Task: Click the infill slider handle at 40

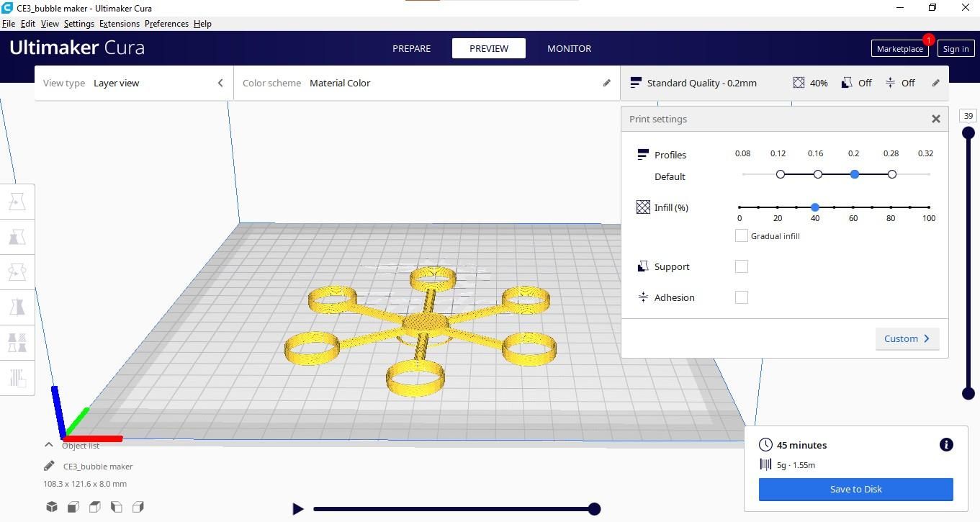Action: tap(815, 207)
